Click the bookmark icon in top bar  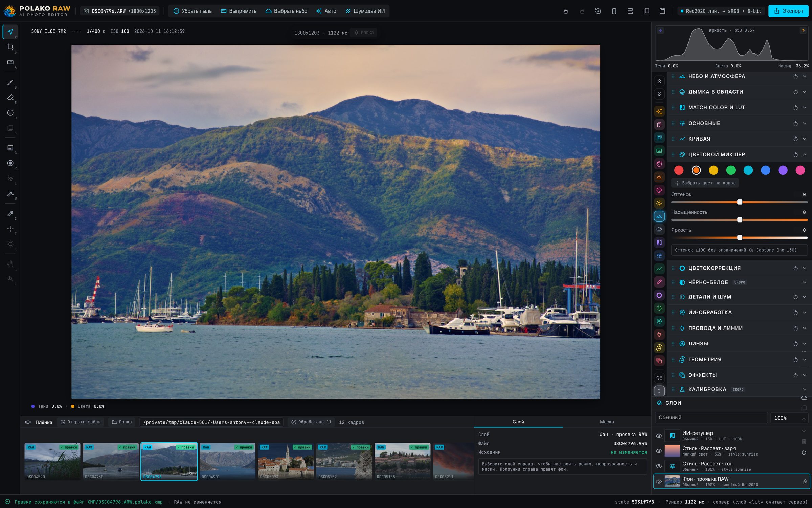(614, 11)
